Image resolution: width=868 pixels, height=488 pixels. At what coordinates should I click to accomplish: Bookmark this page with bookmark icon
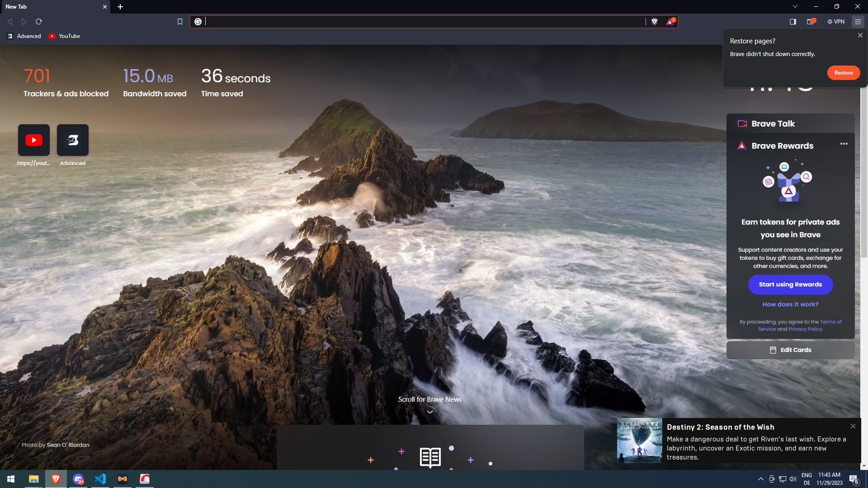point(179,22)
